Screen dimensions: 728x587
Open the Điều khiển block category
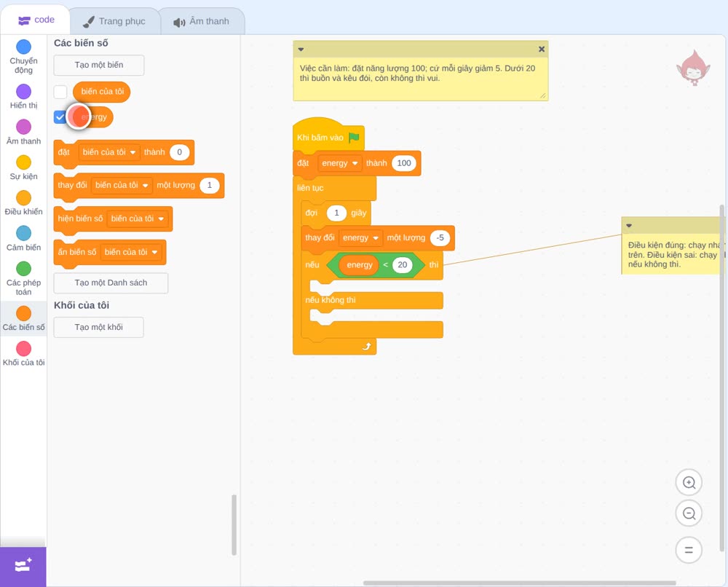point(23,203)
